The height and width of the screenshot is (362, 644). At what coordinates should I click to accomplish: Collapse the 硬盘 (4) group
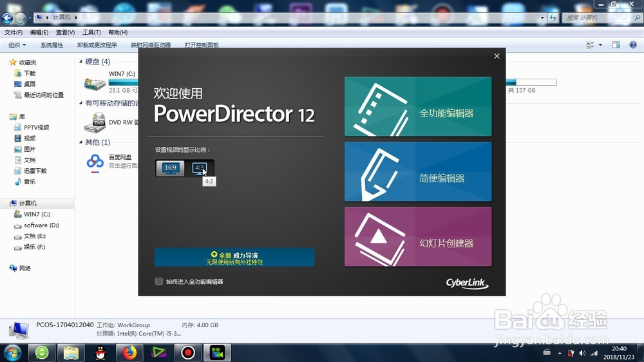(80, 62)
